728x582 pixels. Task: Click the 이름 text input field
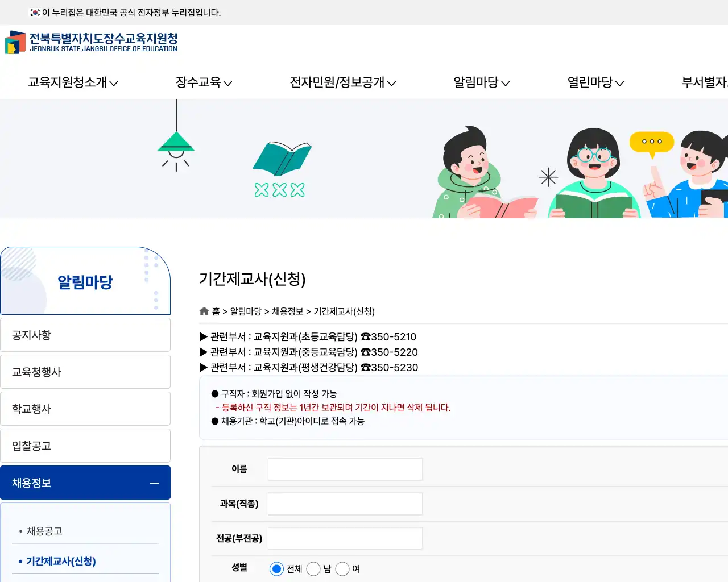345,468
